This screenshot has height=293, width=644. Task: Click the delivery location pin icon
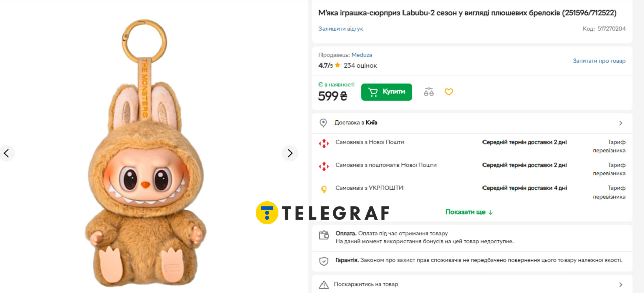324,123
